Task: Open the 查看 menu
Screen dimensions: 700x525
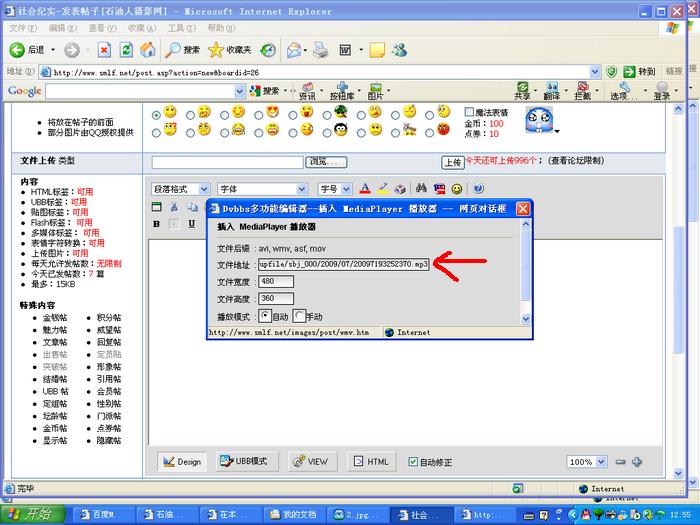Action: (x=102, y=28)
